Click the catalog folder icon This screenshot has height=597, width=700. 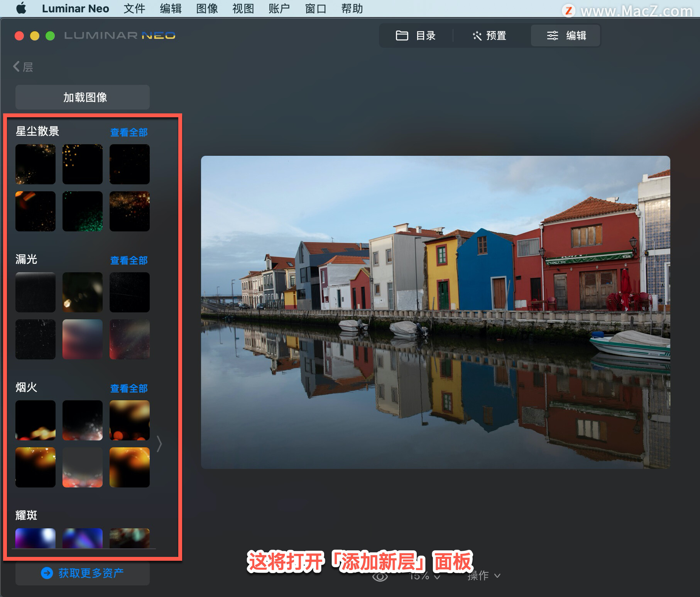click(402, 35)
